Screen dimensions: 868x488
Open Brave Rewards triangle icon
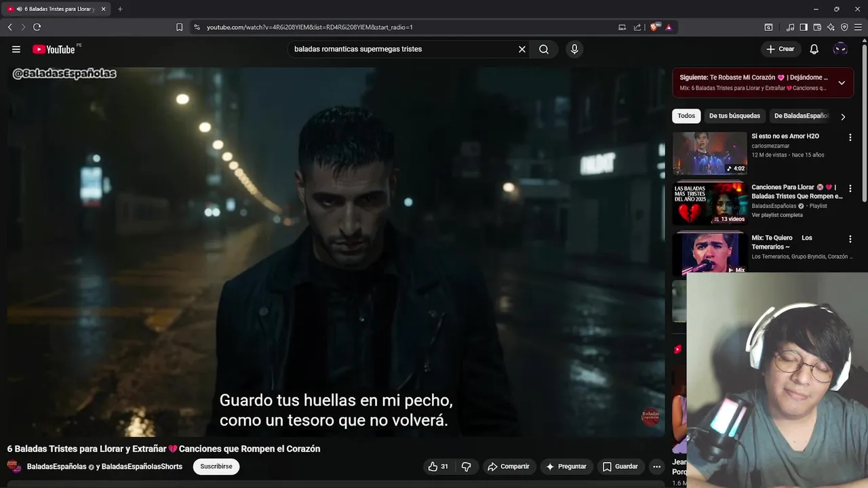(669, 27)
